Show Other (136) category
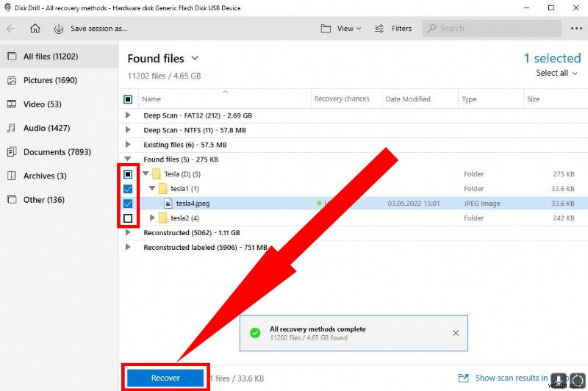The width and height of the screenshot is (588, 391). tap(60, 200)
